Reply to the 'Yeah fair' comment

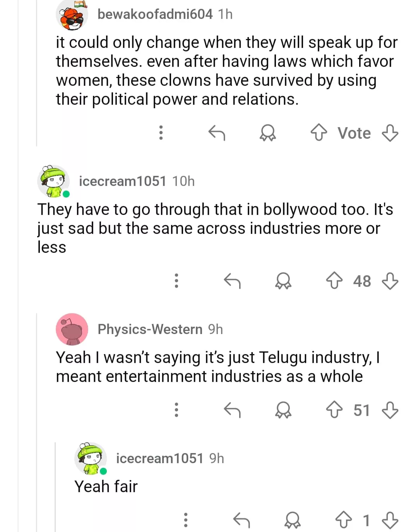click(x=242, y=520)
